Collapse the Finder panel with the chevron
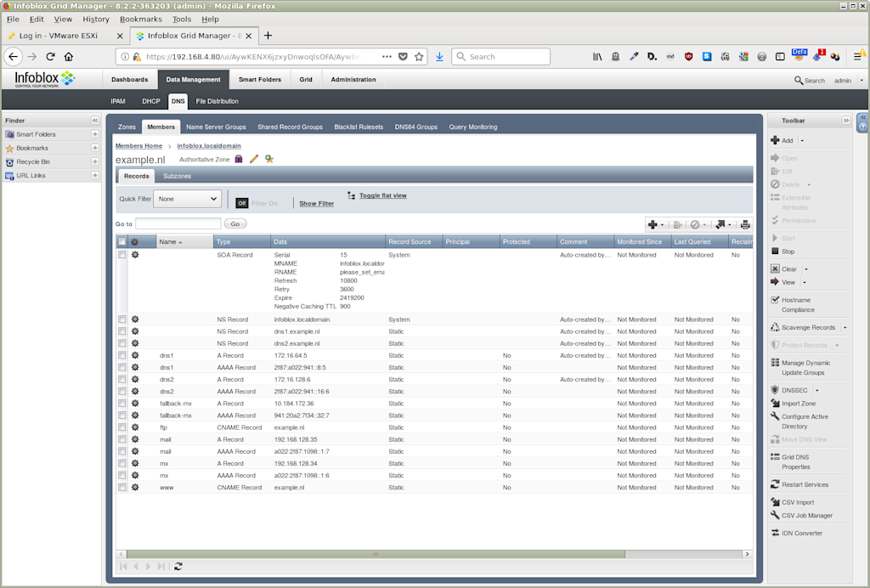870x588 pixels. [x=95, y=121]
